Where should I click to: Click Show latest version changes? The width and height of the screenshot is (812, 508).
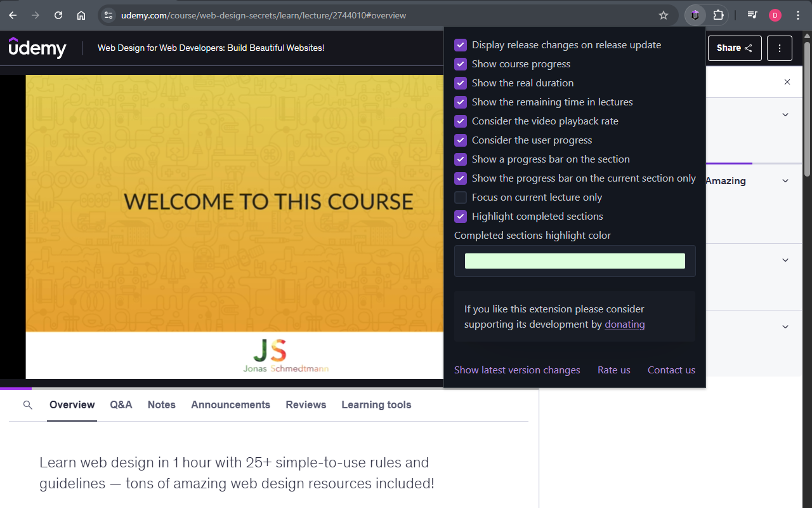(517, 370)
